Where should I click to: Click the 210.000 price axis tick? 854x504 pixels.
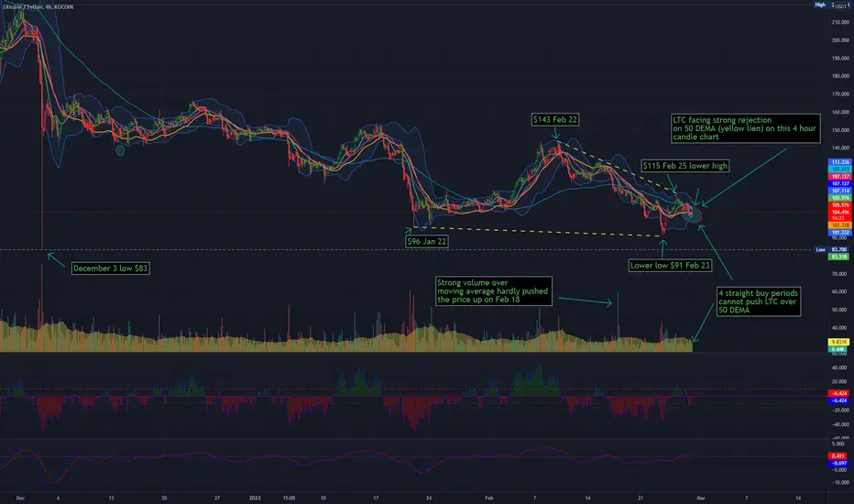coord(840,22)
